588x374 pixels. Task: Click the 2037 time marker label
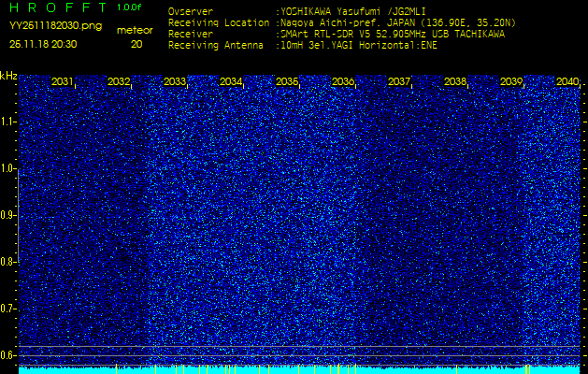coord(399,81)
